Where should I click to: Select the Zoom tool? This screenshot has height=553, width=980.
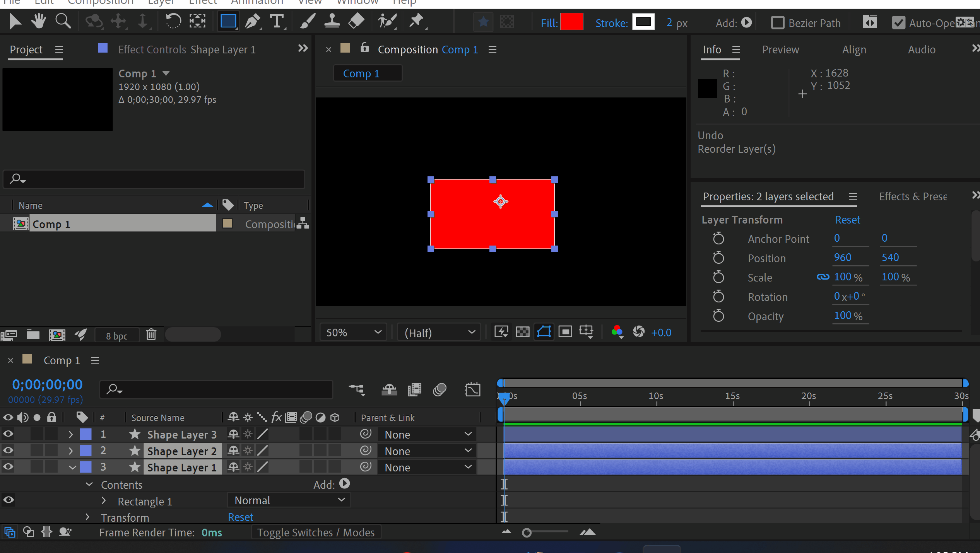(x=63, y=21)
